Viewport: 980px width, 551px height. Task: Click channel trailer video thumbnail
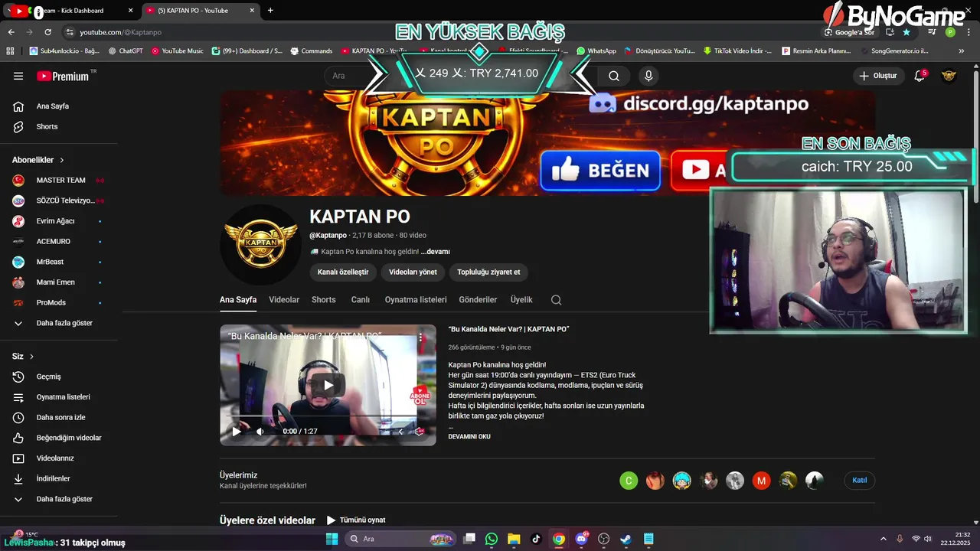(328, 385)
